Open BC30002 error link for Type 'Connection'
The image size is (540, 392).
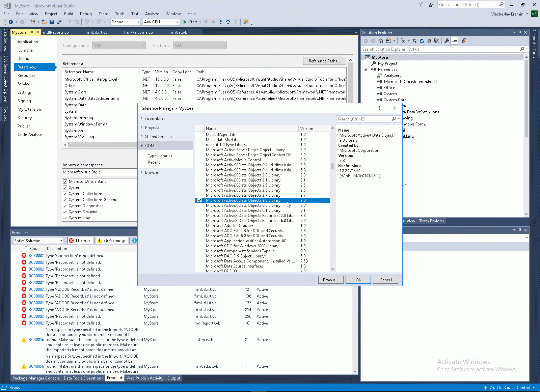pos(36,256)
